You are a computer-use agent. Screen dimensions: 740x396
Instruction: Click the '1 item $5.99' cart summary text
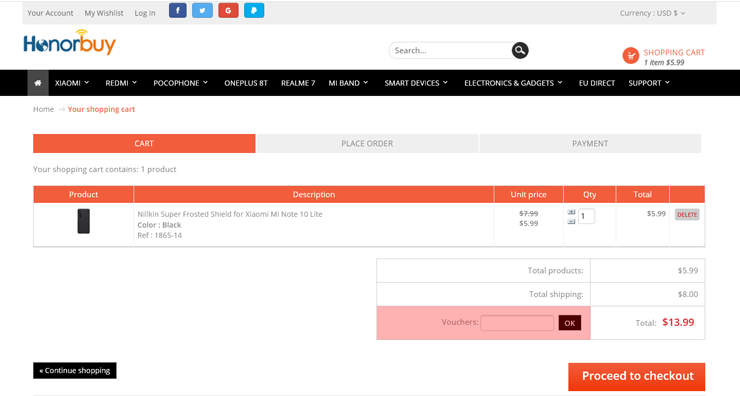click(664, 62)
